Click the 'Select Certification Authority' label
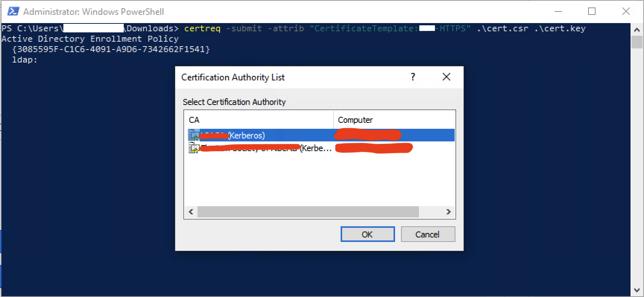Viewport: 644px width, 297px height. click(234, 102)
